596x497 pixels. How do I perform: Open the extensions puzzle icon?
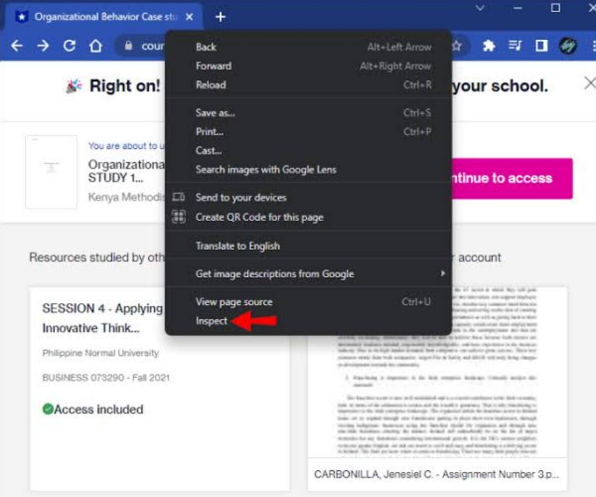[x=488, y=46]
